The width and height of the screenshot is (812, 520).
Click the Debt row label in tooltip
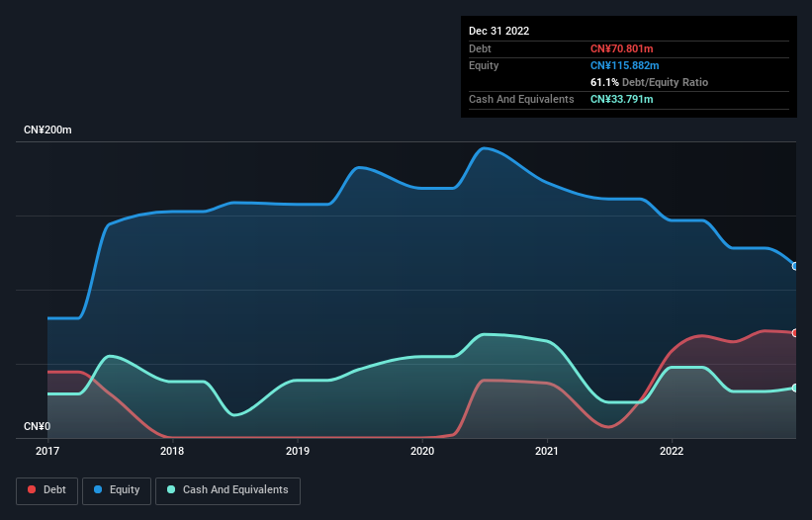(480, 48)
